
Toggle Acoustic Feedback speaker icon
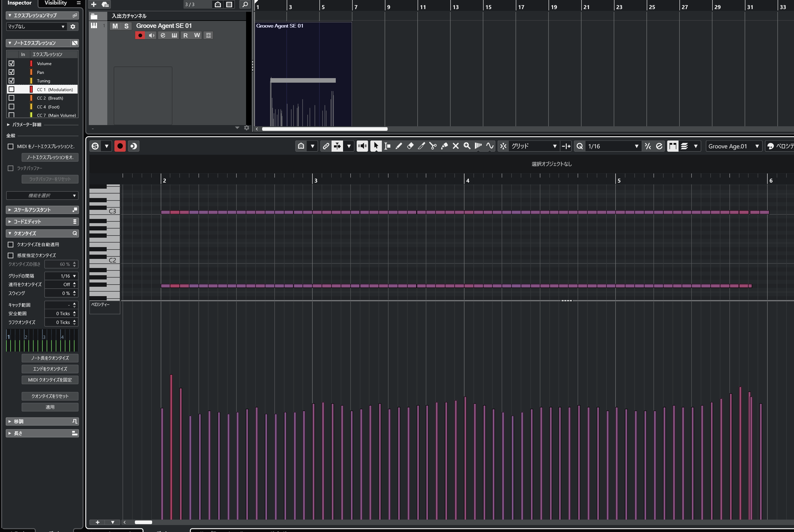point(362,146)
